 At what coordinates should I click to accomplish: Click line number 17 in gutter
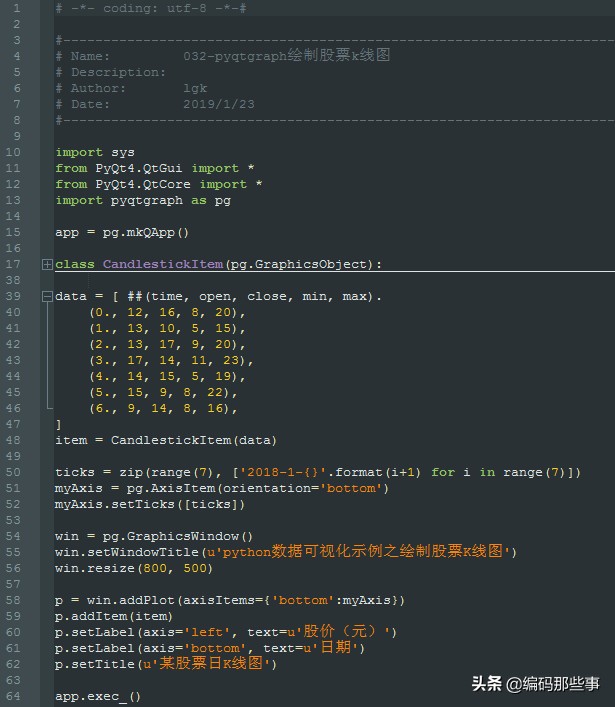pos(13,264)
